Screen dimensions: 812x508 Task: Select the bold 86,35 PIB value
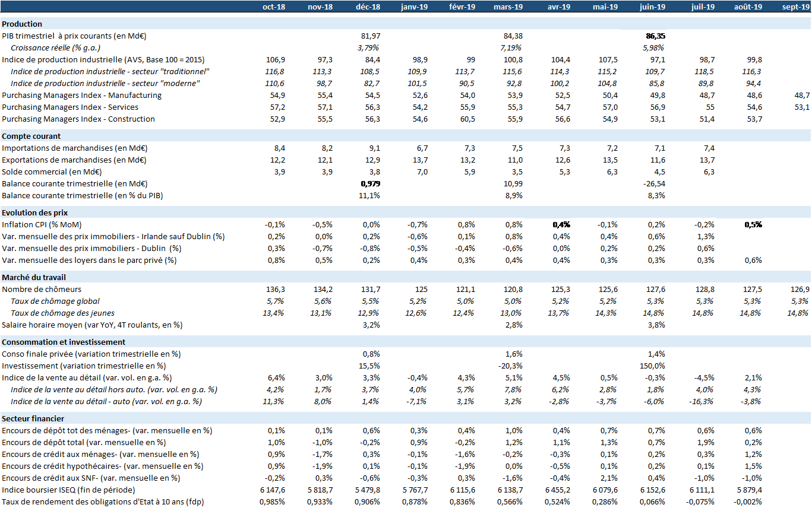[x=656, y=36]
